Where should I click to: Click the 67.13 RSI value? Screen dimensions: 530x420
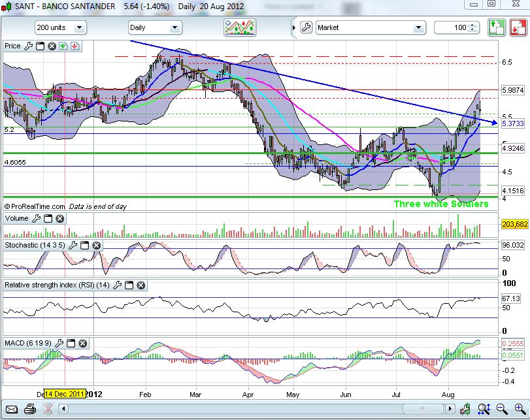511,299
